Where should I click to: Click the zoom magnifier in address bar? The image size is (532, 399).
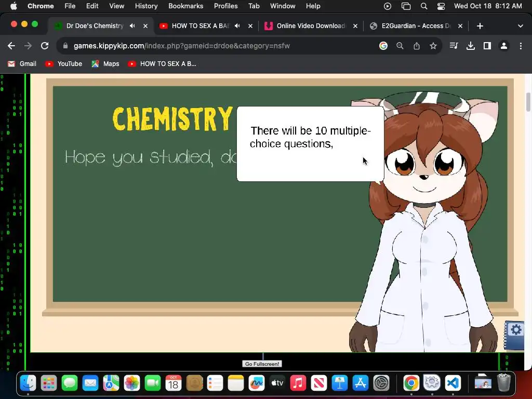(400, 46)
